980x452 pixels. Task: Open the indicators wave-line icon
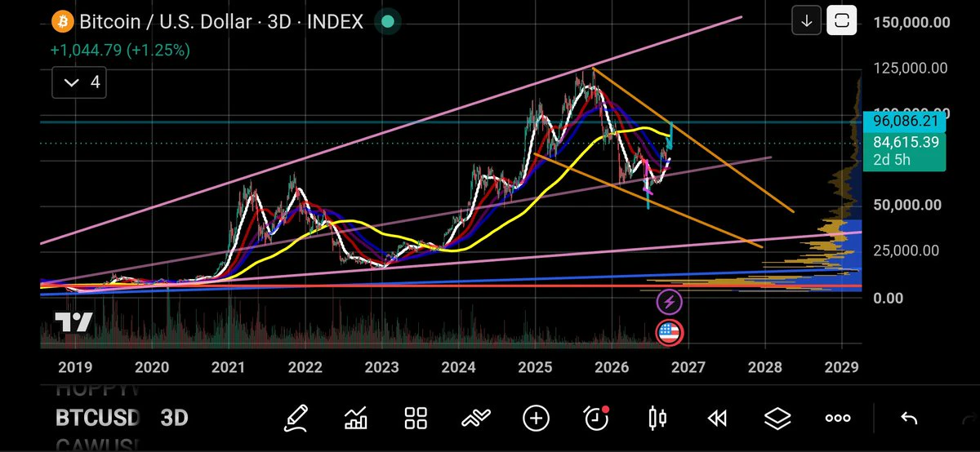475,419
